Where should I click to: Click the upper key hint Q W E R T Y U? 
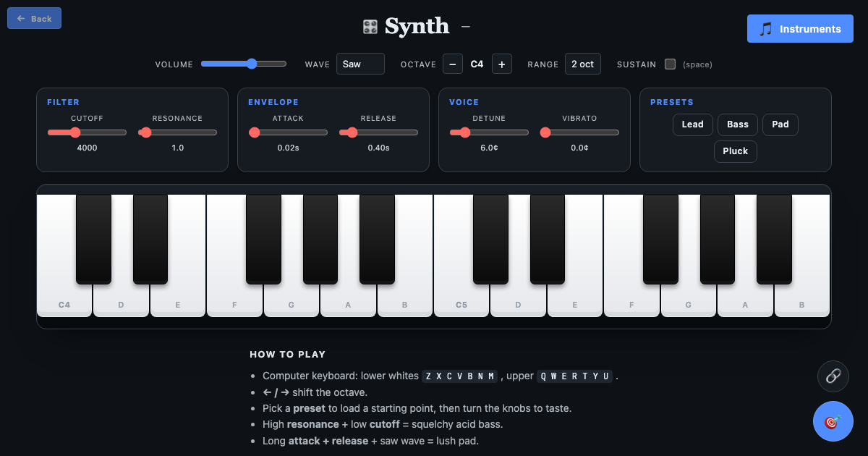click(576, 376)
